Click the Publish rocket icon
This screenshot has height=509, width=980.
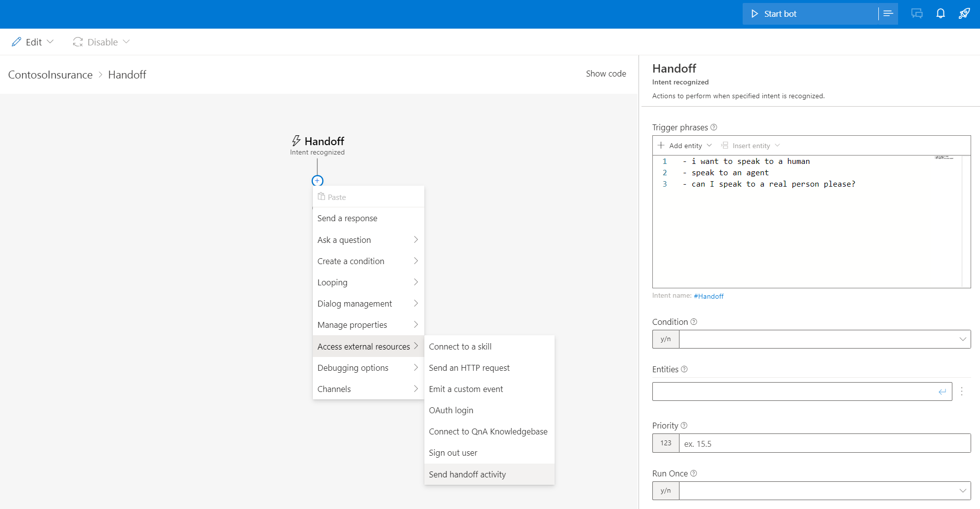(x=964, y=13)
